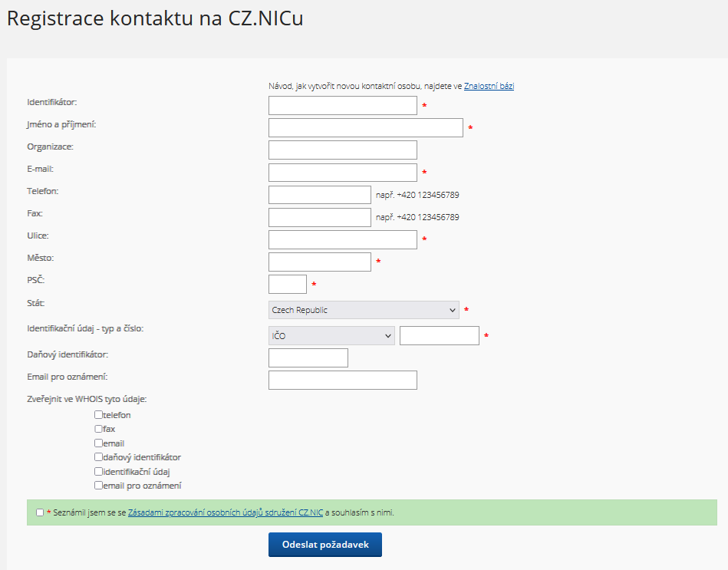Click the 'Registrace kontaktu na CZ.NICu' heading

click(155, 18)
